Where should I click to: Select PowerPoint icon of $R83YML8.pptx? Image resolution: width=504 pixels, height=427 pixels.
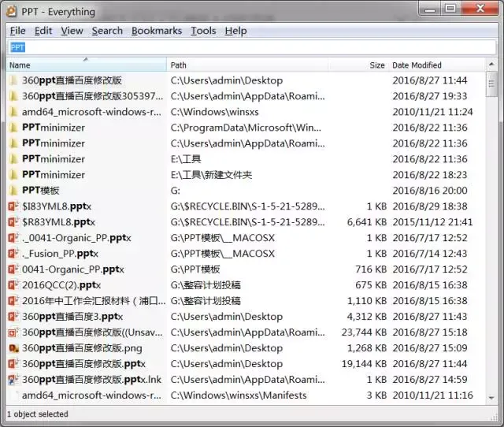tap(13, 222)
